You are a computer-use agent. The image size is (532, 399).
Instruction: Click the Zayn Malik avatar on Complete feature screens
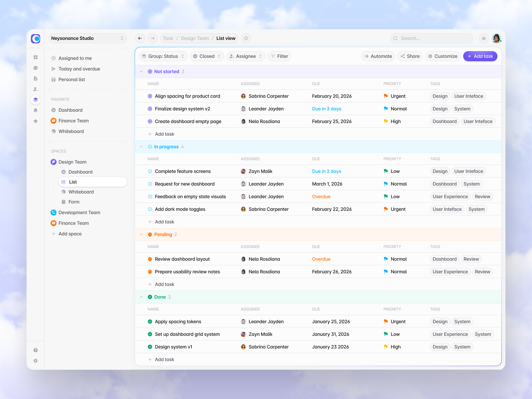[x=243, y=171]
